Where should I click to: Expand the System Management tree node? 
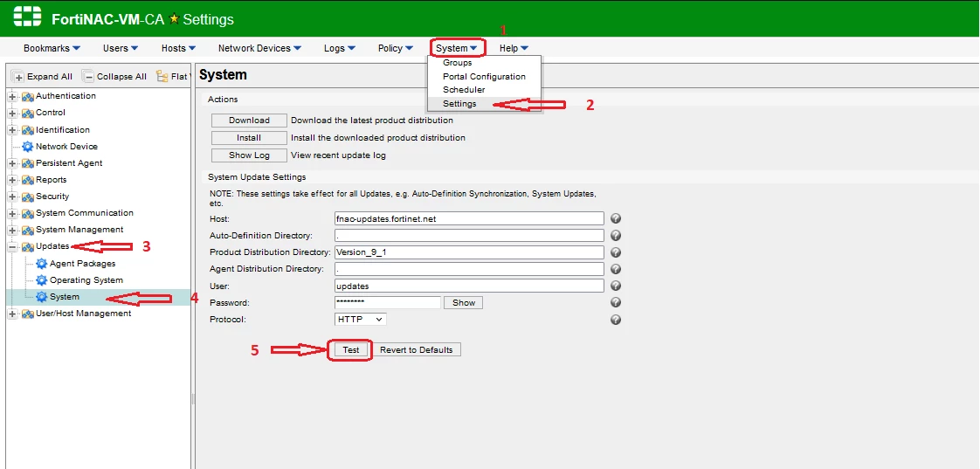12,230
